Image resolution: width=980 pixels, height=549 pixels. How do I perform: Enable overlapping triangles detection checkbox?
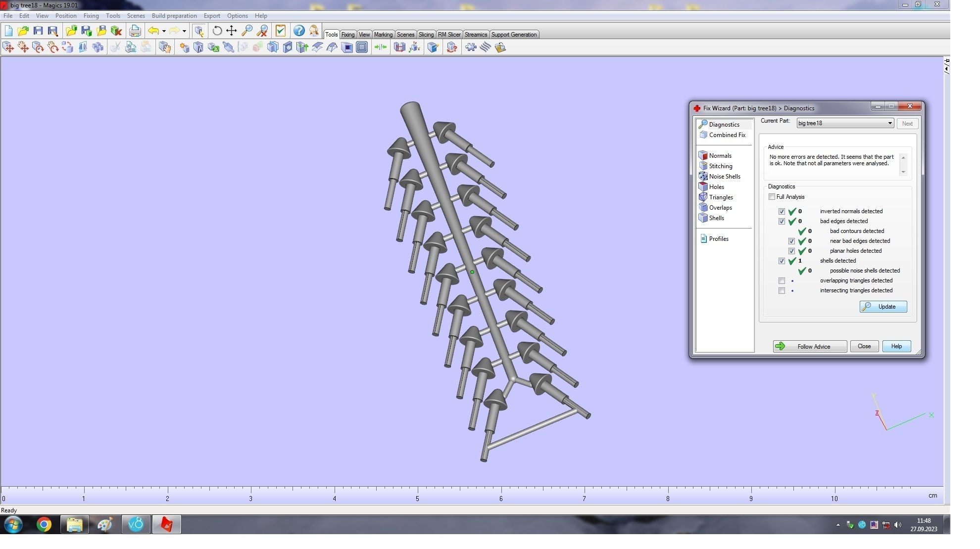[782, 281]
